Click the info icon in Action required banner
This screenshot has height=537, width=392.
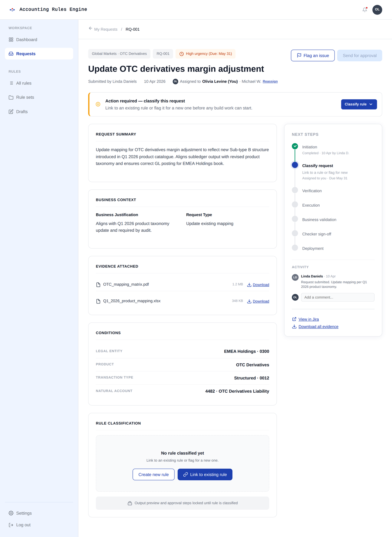coord(98,104)
